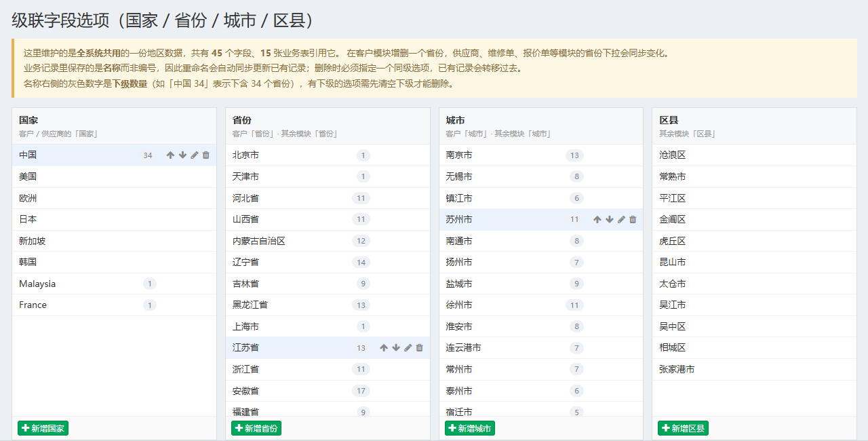Screen dimensions: 868x441
Task: Select 南京市 in the city list
Action: point(541,155)
